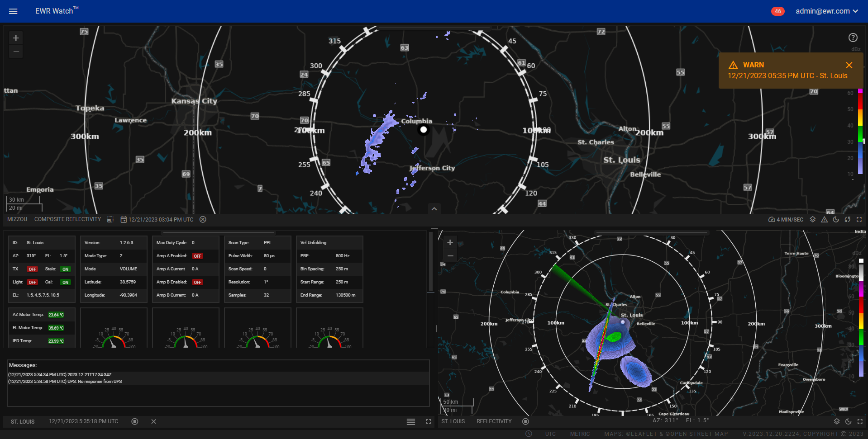Clear the archive date with the circled X
The image size is (868, 439).
(203, 219)
